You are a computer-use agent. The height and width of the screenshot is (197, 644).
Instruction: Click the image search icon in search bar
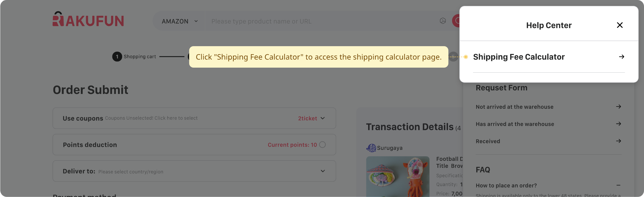[443, 21]
